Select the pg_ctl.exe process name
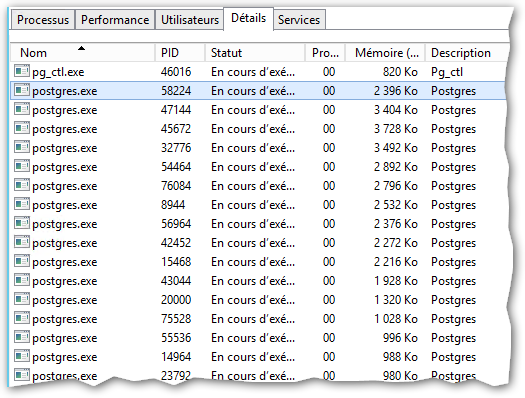This screenshot has height=398, width=525. tap(58, 72)
